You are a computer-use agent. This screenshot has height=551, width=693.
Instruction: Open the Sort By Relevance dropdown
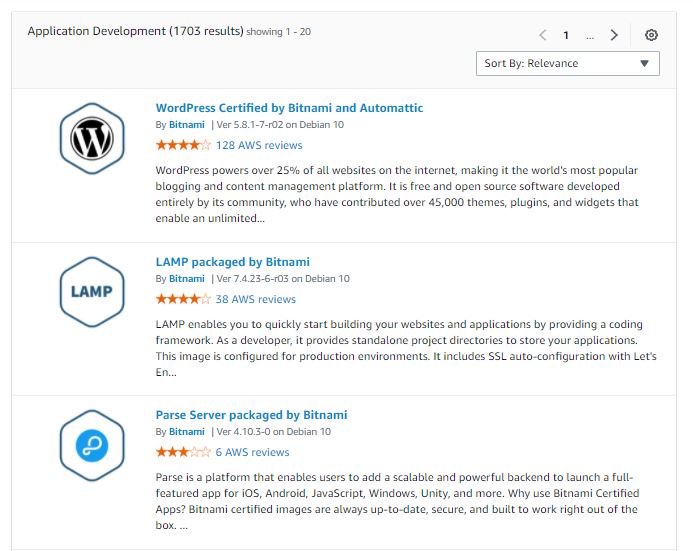567,63
